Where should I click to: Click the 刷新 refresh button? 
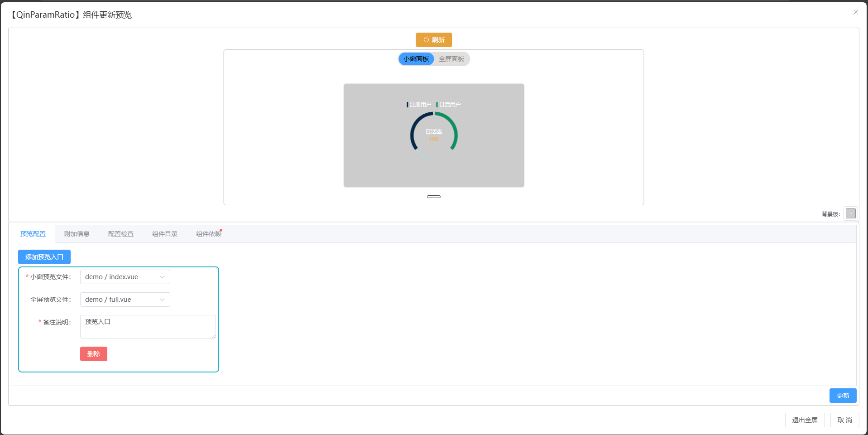433,40
